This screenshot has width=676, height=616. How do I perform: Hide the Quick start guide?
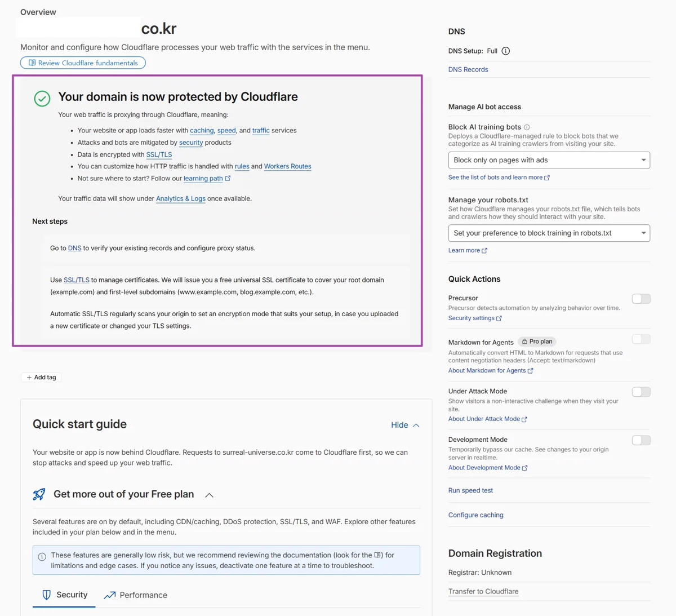(405, 425)
